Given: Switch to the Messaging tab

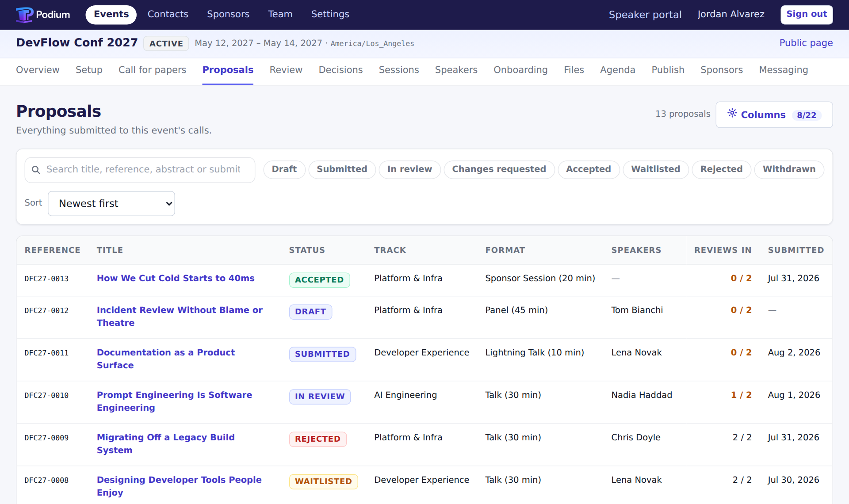Looking at the screenshot, I should (783, 70).
